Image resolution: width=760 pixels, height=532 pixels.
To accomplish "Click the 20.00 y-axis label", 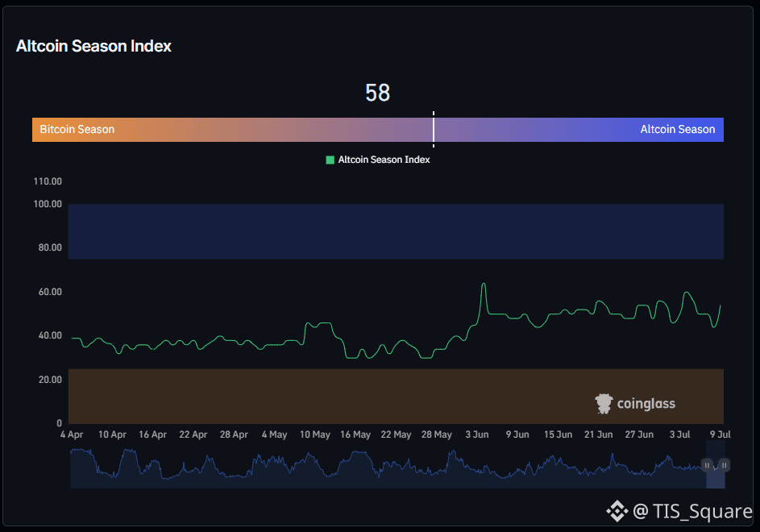I will [x=50, y=380].
